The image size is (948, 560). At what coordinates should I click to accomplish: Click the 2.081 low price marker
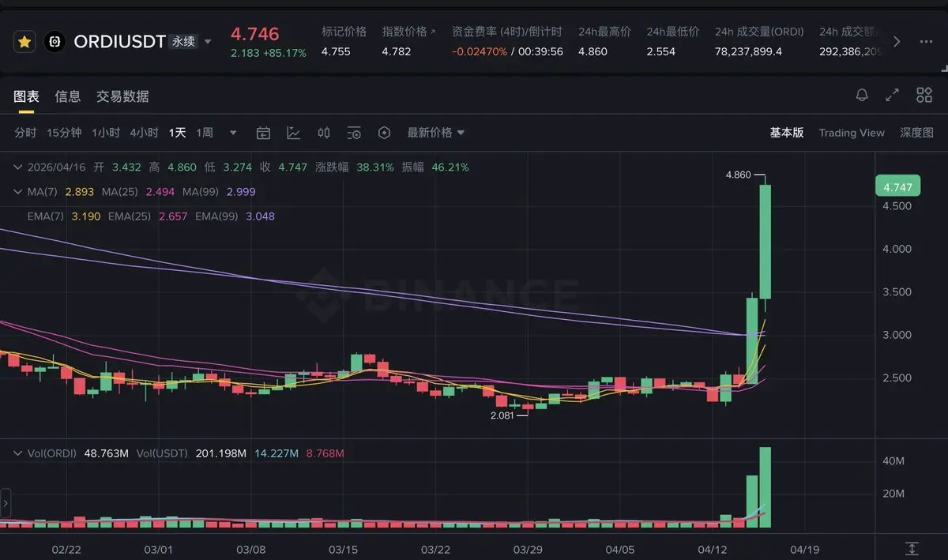[504, 415]
